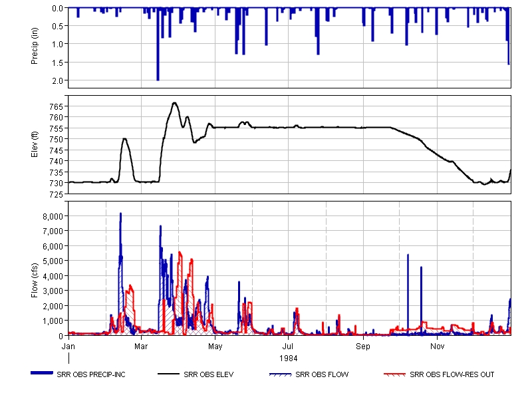532x417 pixels.
Task: Click the "2,000" flow tick label
Action: [x=54, y=306]
